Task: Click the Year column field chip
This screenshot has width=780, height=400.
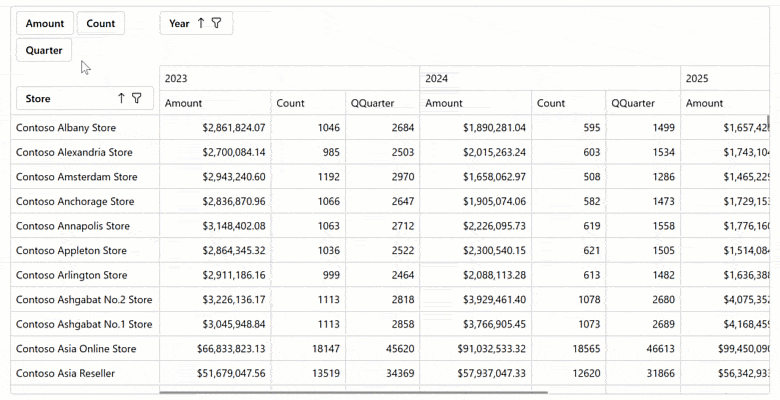Action: (196, 23)
